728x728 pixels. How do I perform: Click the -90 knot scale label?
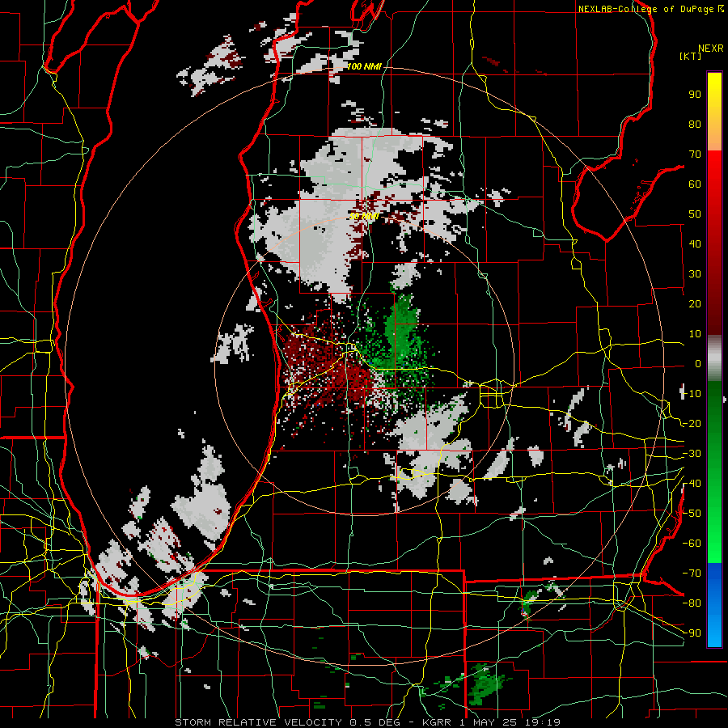[692, 633]
